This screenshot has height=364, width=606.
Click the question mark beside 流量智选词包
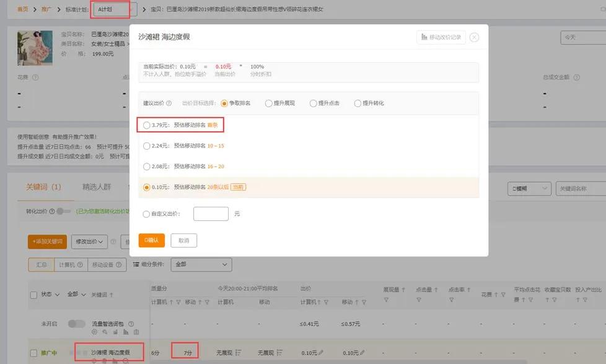(132, 323)
